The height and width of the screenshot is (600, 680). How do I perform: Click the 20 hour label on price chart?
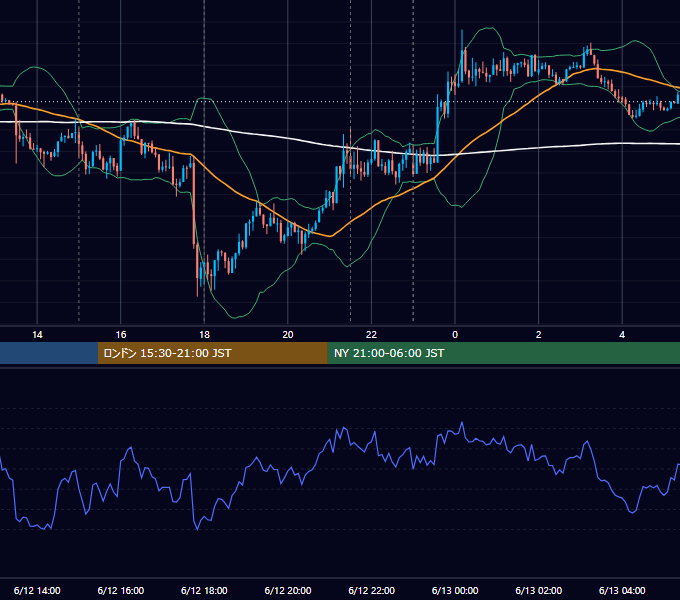coord(288,335)
